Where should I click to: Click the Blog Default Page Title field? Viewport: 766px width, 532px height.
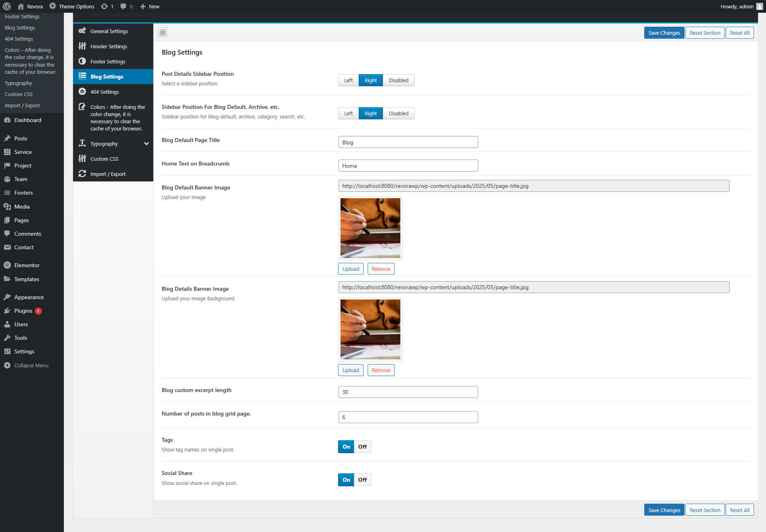(x=408, y=142)
